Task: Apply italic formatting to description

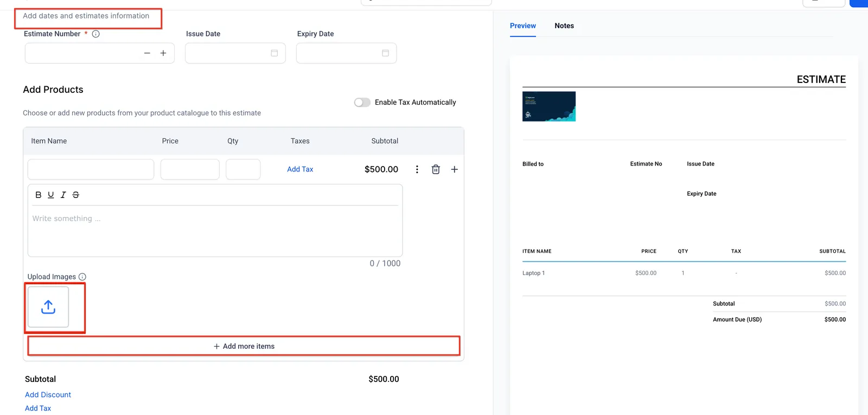Action: pos(63,195)
